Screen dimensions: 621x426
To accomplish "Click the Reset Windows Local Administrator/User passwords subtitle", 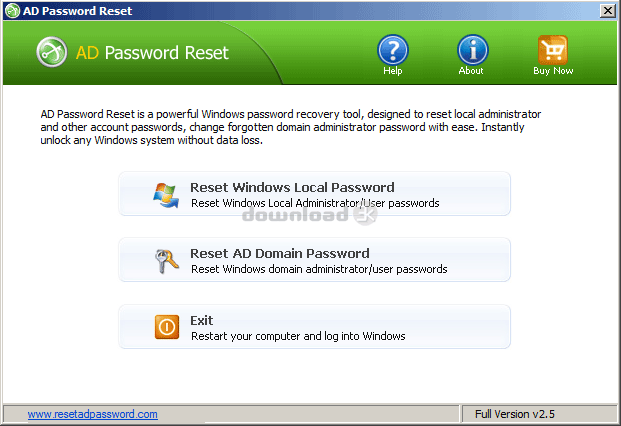I will click(x=315, y=203).
